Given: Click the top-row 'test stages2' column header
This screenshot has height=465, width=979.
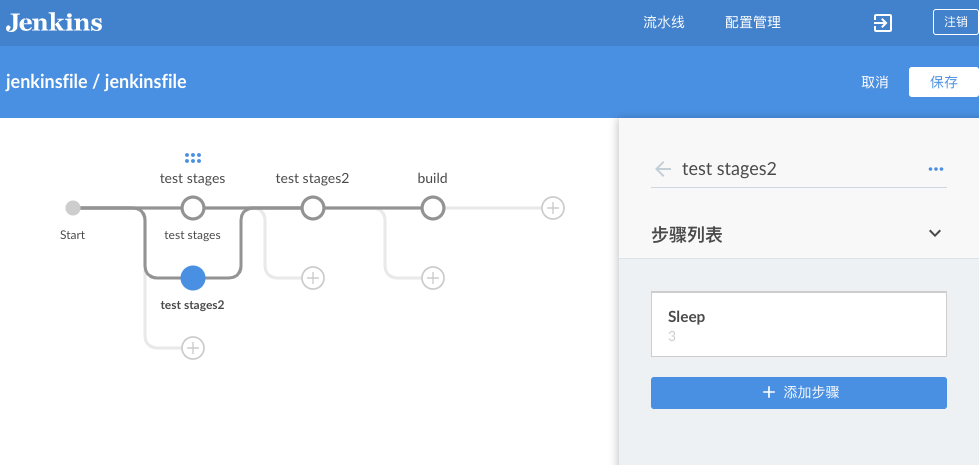Looking at the screenshot, I should coord(312,179).
